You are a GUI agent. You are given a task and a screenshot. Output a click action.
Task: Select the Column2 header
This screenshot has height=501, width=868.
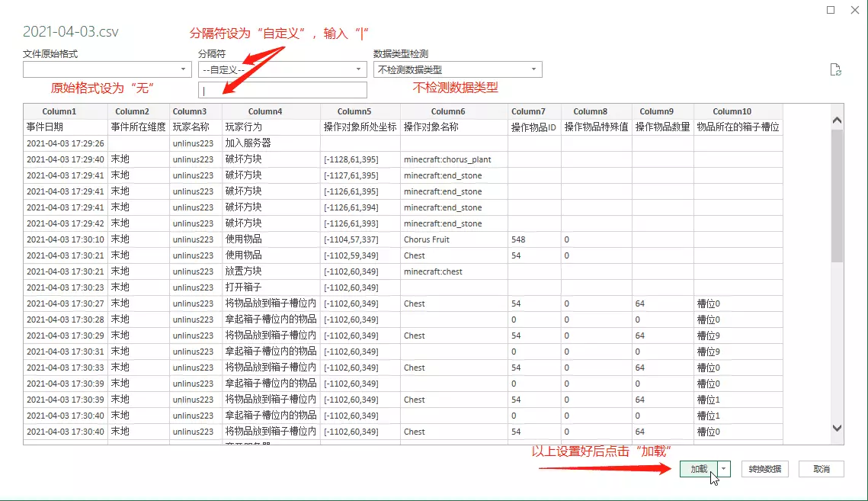139,111
